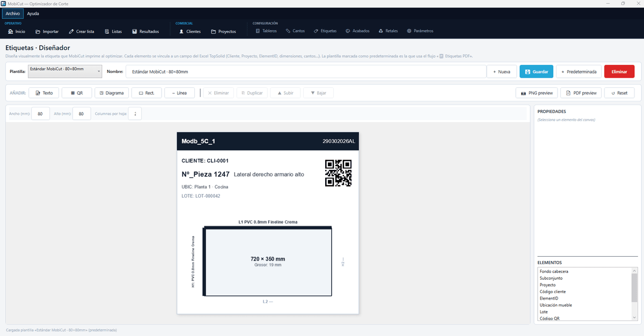Add a Diagrama element
Image resolution: width=644 pixels, height=336 pixels.
click(112, 93)
